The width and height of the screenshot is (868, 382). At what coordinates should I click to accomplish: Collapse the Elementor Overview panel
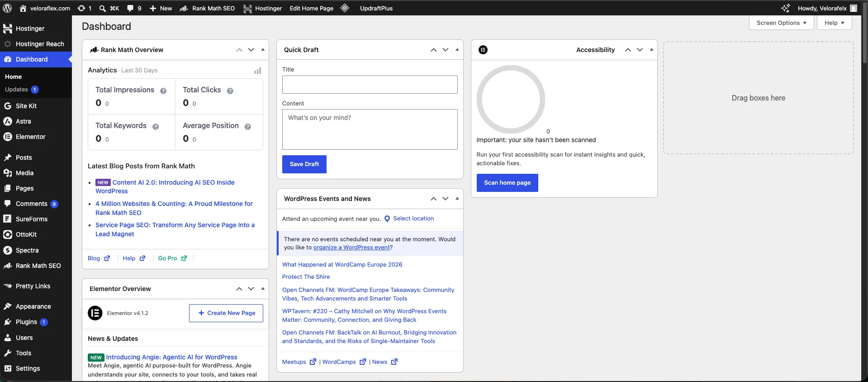pos(263,289)
